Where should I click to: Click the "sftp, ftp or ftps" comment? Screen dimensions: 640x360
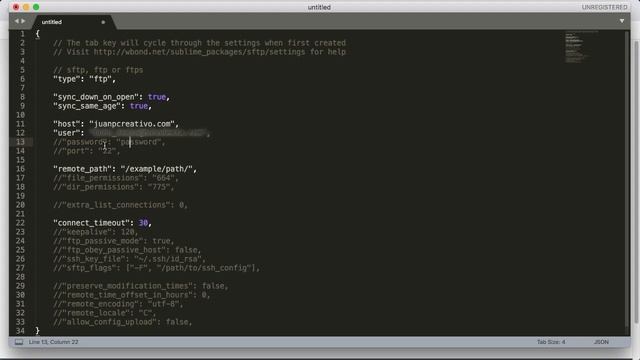tap(98, 70)
